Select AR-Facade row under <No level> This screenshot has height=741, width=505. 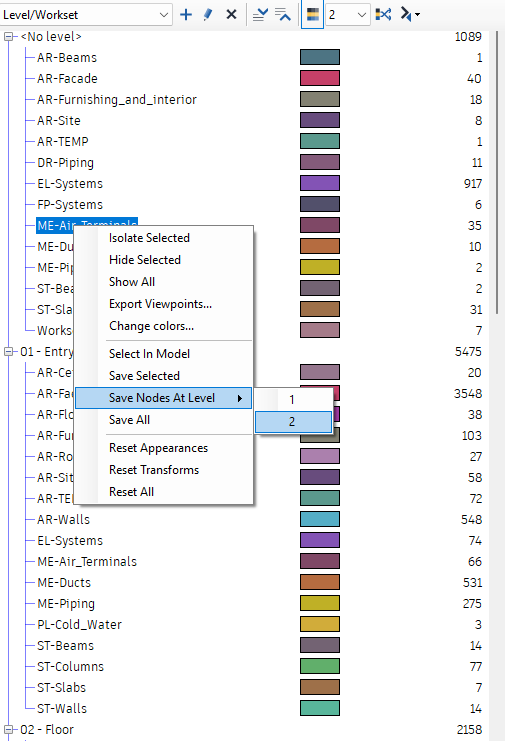pyautogui.click(x=68, y=78)
